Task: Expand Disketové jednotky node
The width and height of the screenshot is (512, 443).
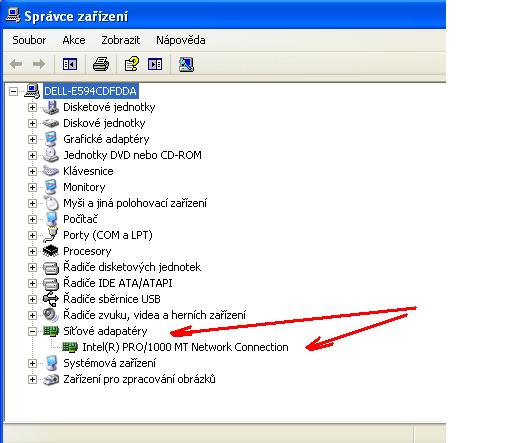Action: pos(32,107)
